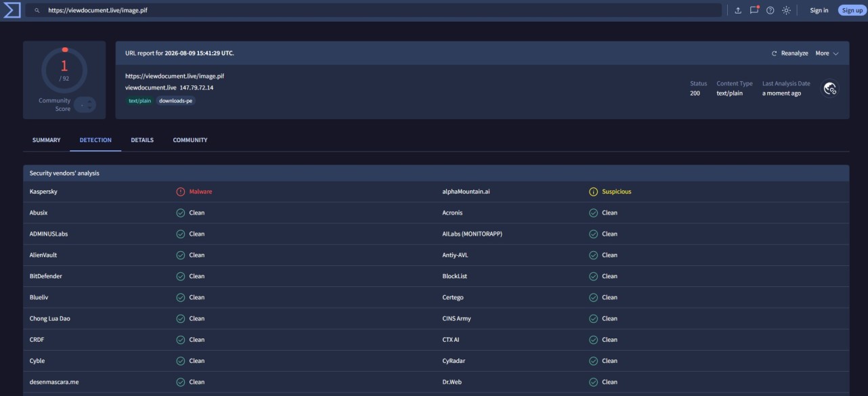Viewport: 868px width, 396px height.
Task: Select the Detection tab
Action: (95, 140)
